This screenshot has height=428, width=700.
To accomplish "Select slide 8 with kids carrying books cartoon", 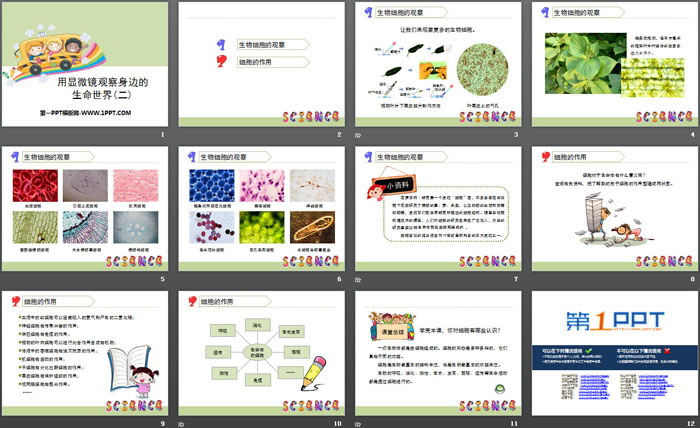I will click(615, 209).
